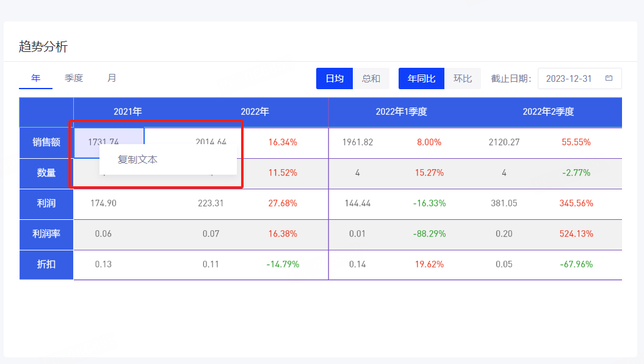Click the 2022年1季度 column header
The image size is (644, 364).
pos(401,112)
